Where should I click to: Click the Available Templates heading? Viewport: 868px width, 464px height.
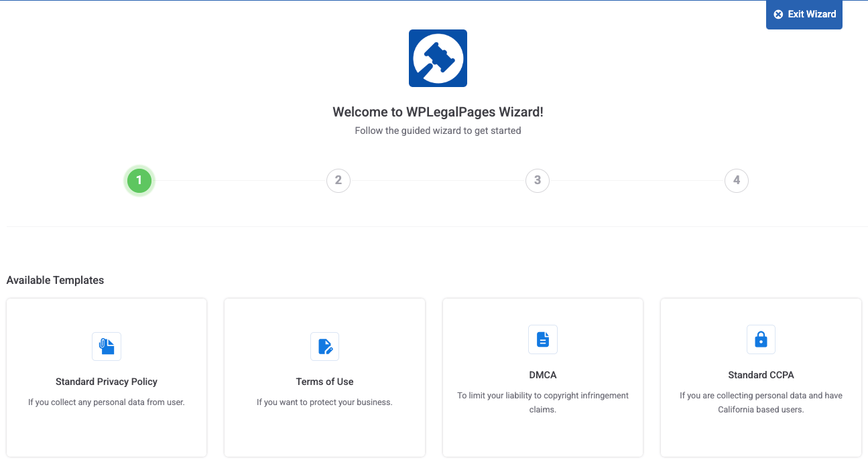coord(55,280)
